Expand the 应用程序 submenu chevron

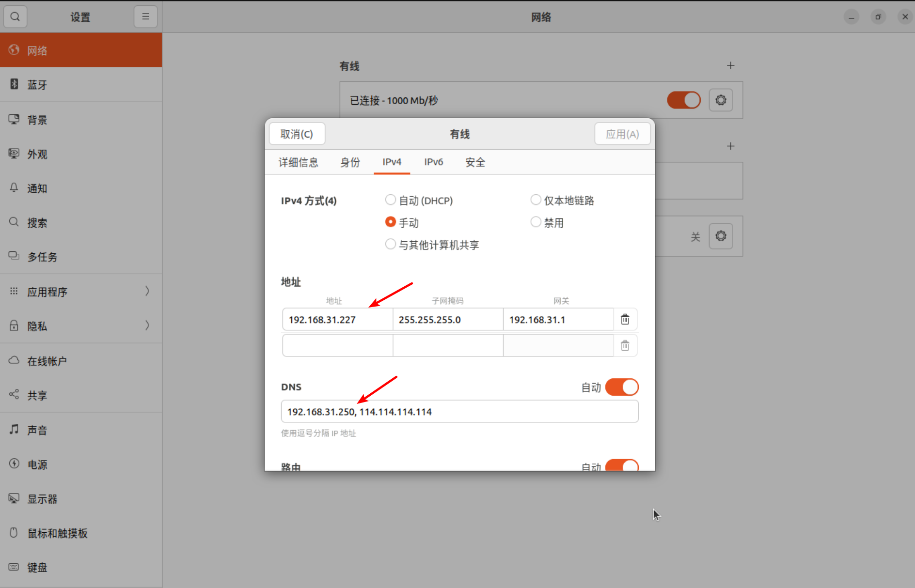click(147, 291)
